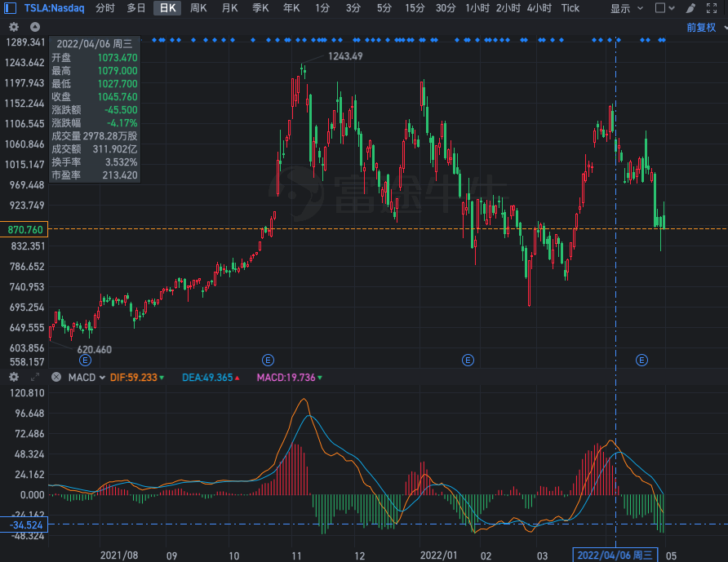Switch to 3分 three-minute chart
Screen dimensions: 728x562
tap(353, 8)
